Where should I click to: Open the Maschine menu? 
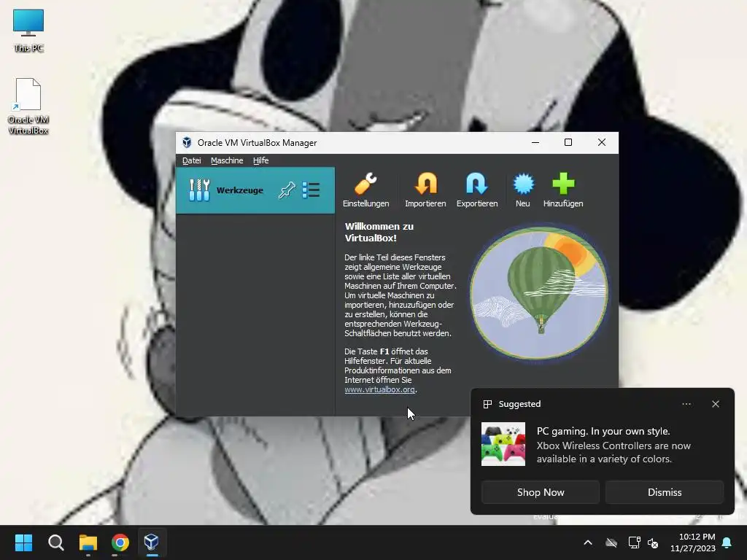click(x=227, y=160)
